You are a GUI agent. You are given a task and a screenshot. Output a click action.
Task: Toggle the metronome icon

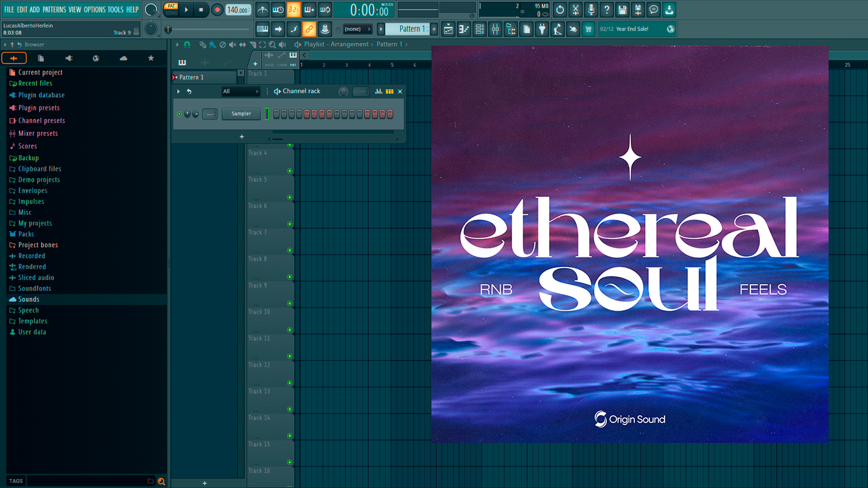[262, 10]
